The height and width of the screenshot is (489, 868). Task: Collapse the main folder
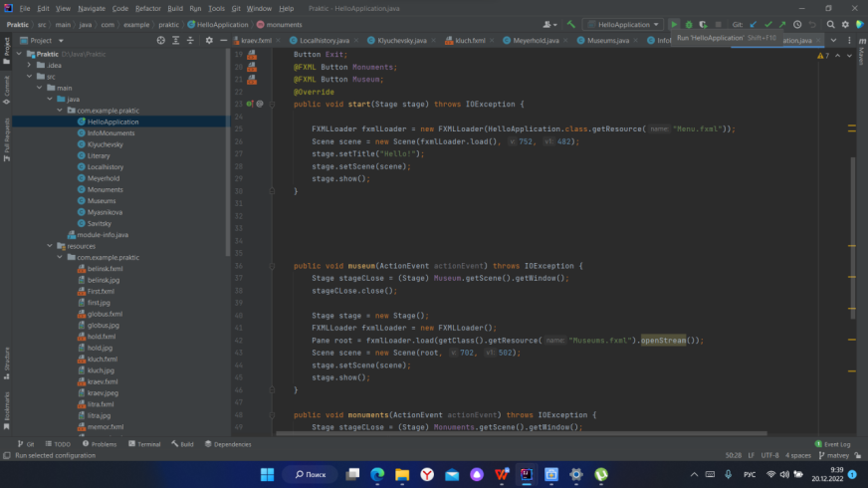tap(39, 88)
